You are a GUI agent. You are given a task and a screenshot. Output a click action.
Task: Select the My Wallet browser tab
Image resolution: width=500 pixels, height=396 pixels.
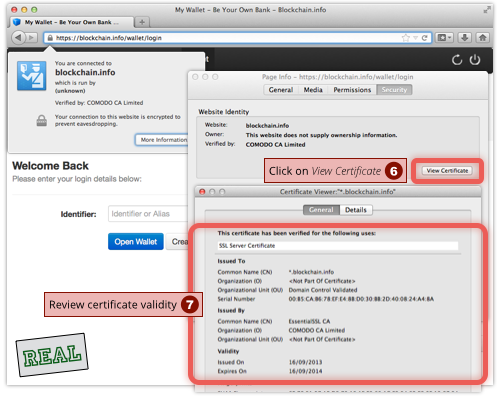tap(72, 22)
